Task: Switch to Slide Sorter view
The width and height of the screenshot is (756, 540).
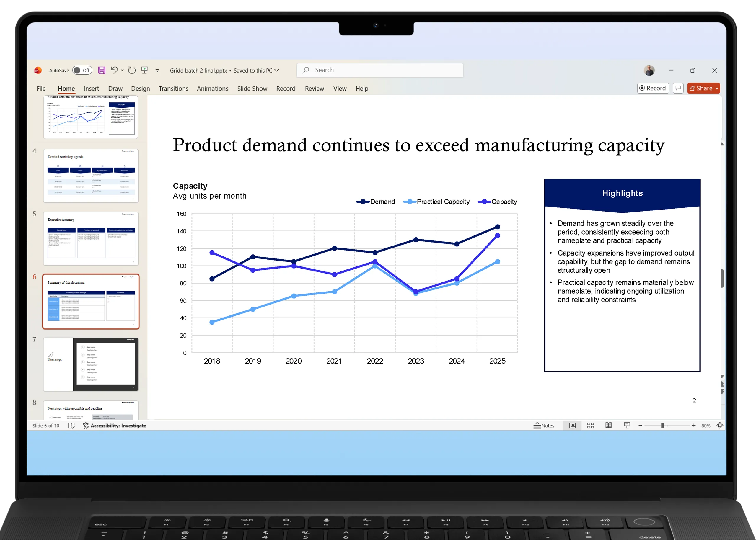Action: tap(590, 425)
